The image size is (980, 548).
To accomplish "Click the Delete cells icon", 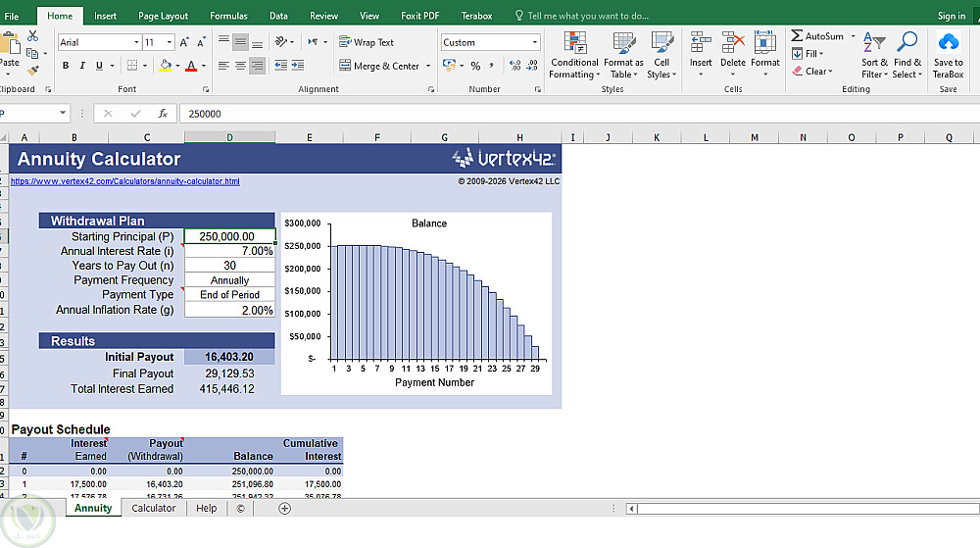I will [x=732, y=43].
